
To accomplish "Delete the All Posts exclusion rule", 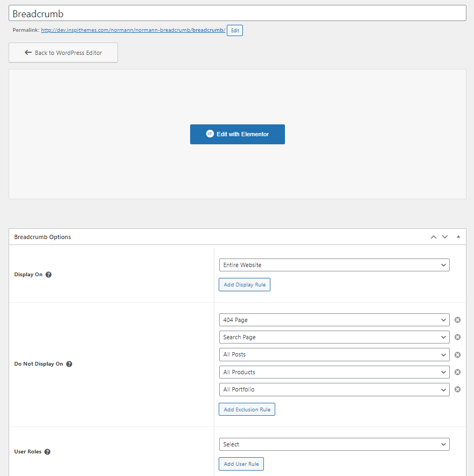I will [457, 355].
